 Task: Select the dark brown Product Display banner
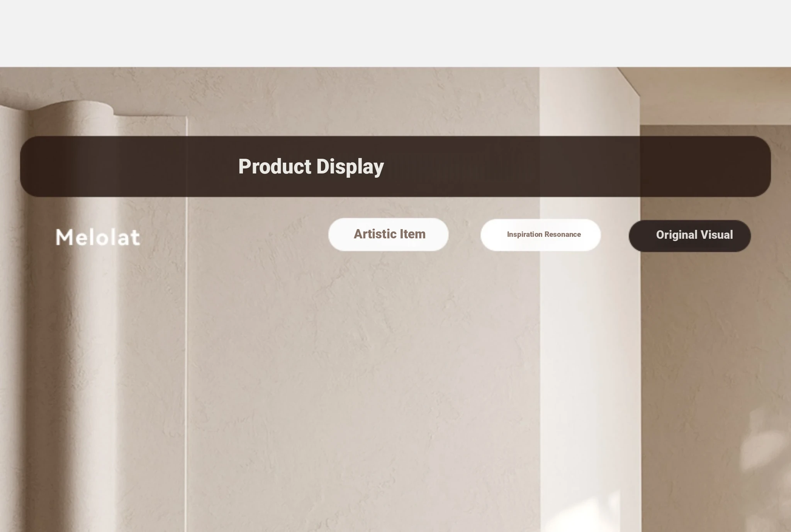pos(395,167)
